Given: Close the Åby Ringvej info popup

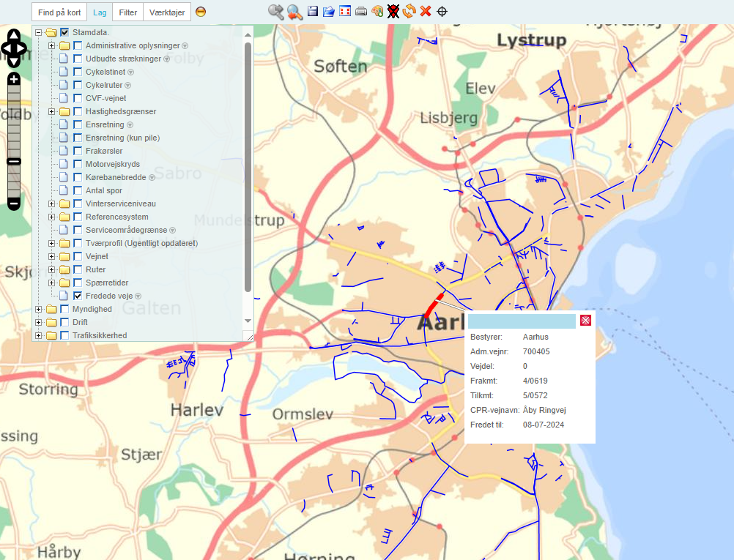Looking at the screenshot, I should [x=585, y=320].
